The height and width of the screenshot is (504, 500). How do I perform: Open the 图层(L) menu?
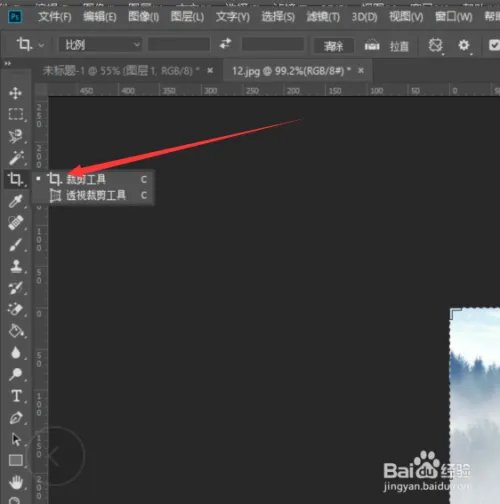tap(187, 16)
